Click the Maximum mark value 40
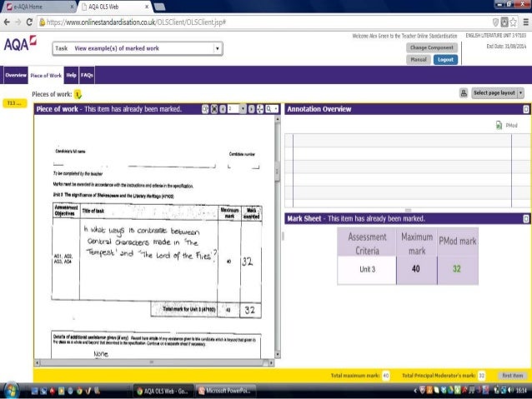532x399 pixels. click(416, 269)
